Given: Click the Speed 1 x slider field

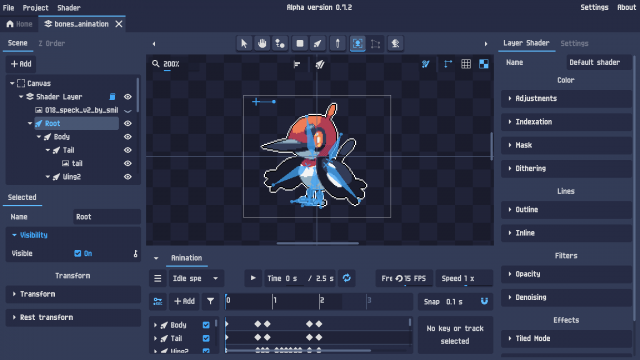Looking at the screenshot, I should [464, 278].
